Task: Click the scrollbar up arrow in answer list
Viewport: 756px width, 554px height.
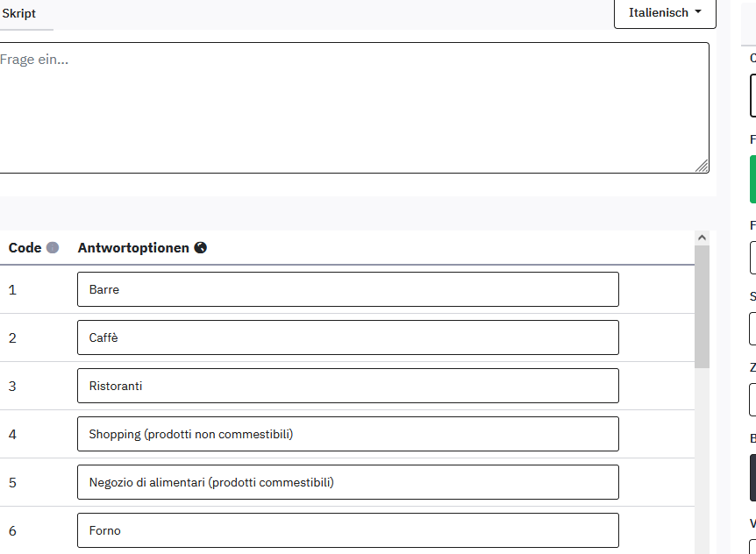Action: pos(702,238)
